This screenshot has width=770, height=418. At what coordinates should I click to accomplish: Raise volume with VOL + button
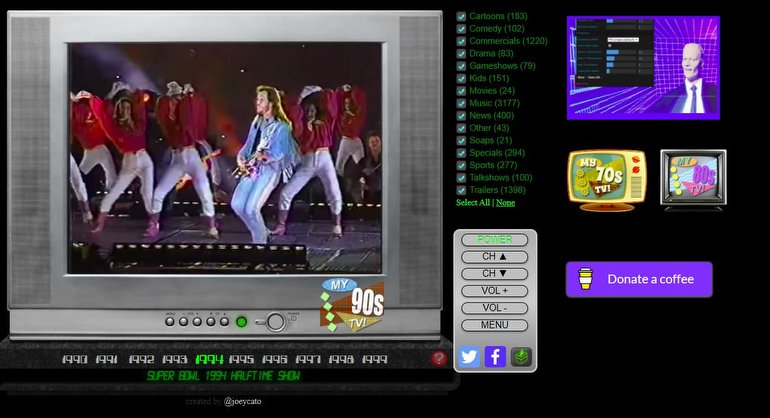pyautogui.click(x=495, y=291)
